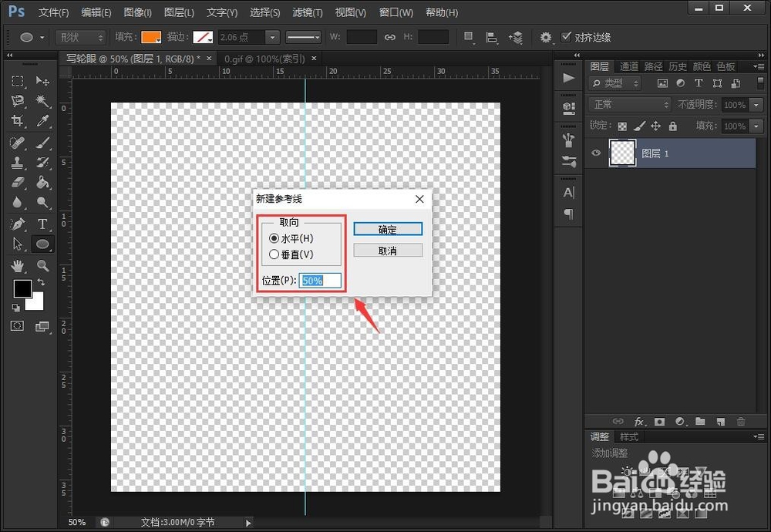Screen dimensions: 771x532
Task: Toggle the 对齐边缘 align edges checkbox
Action: coord(566,37)
